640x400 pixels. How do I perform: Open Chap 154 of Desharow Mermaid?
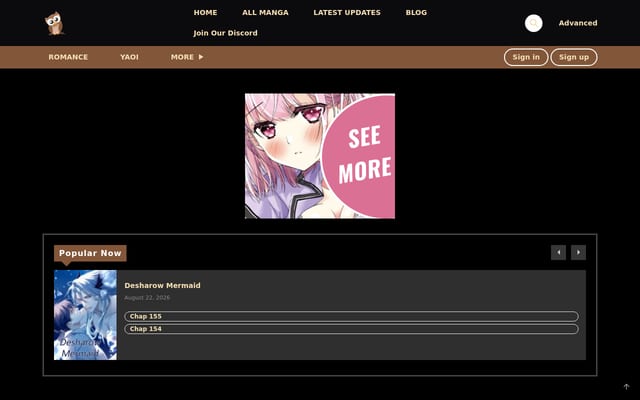click(x=351, y=329)
